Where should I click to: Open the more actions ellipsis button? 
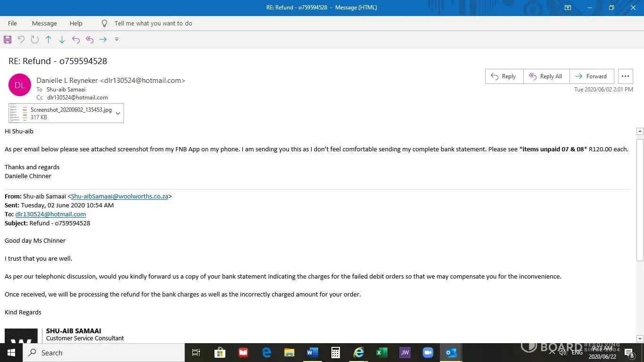point(625,76)
